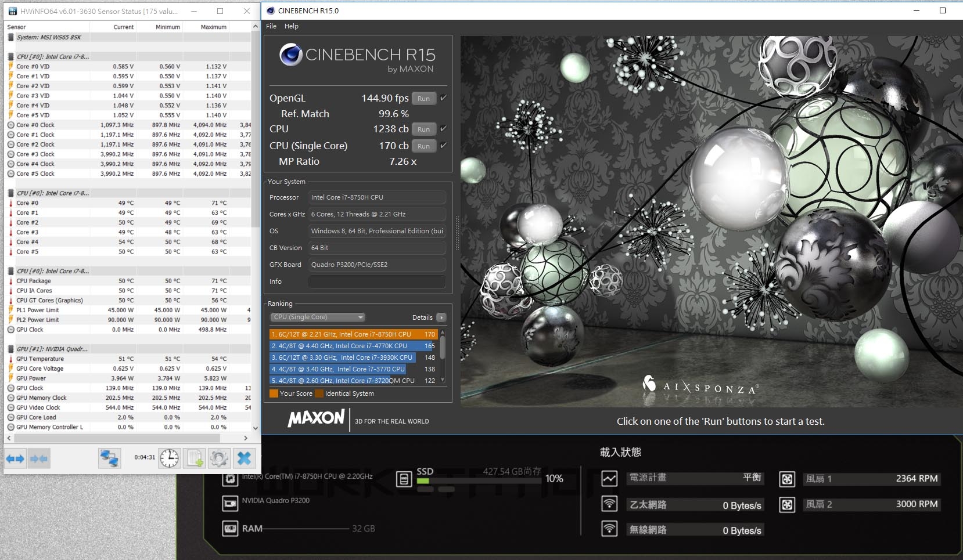Click the clock reset timer icon
This screenshot has height=560, width=963.
tap(169, 458)
